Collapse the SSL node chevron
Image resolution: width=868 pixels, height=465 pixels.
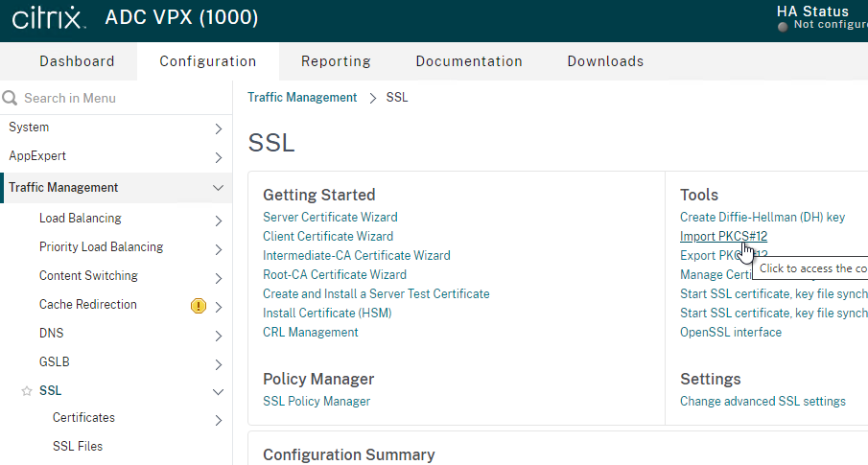coord(218,392)
